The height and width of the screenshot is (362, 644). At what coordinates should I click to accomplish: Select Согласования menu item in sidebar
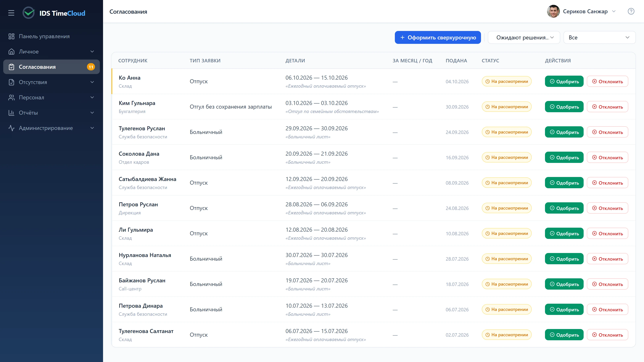[x=52, y=67]
